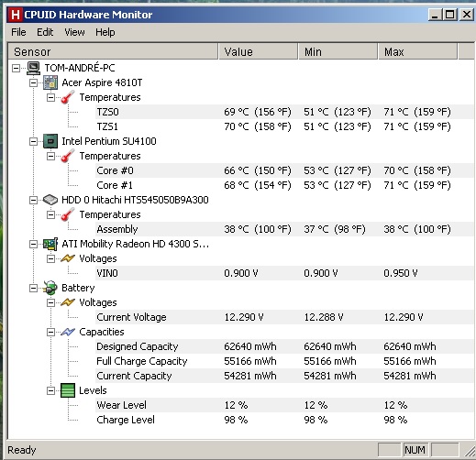Select the Wear Level row
The height and width of the screenshot is (460, 476).
(284, 405)
